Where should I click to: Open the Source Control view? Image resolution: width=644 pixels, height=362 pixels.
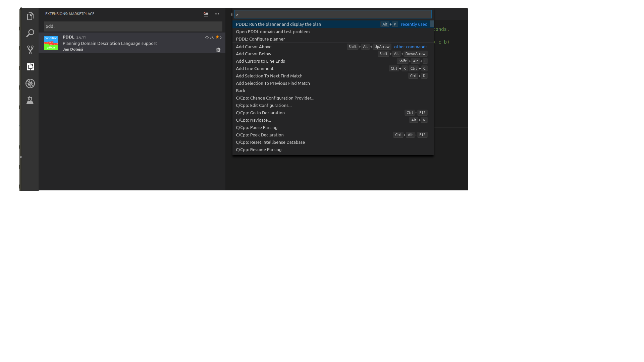[x=30, y=50]
